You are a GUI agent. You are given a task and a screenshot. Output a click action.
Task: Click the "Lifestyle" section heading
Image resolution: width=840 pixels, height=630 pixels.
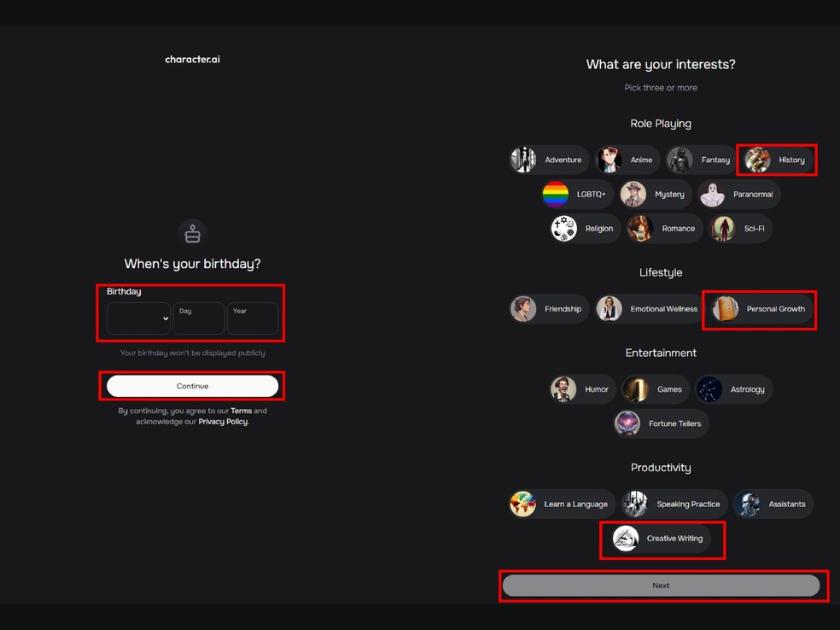point(661,272)
